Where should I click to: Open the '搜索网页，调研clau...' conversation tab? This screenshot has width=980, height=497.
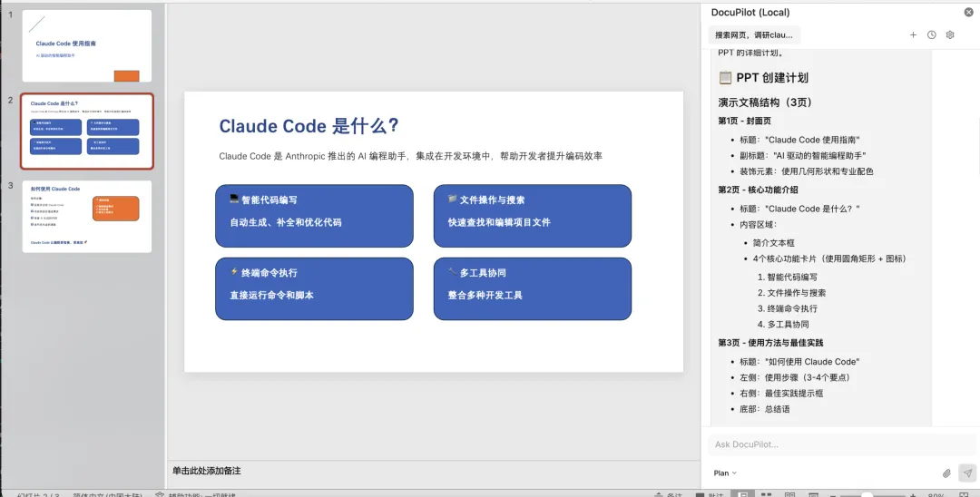click(754, 35)
